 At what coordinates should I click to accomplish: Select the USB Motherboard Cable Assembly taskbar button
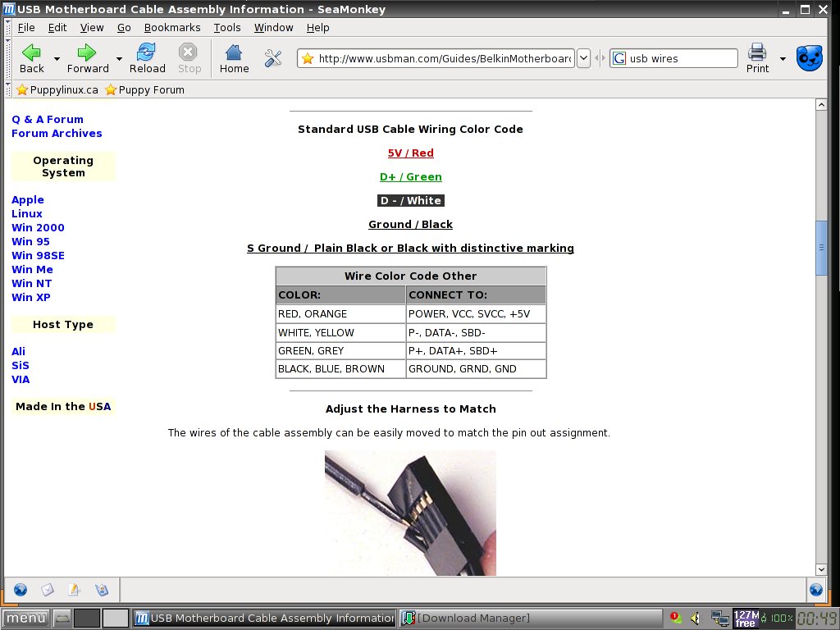click(264, 619)
